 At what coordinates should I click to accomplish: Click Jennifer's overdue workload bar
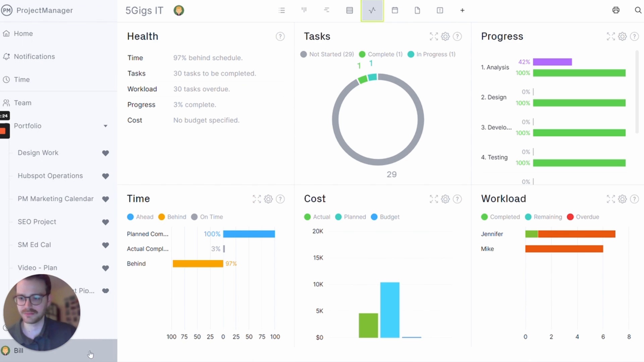pyautogui.click(x=577, y=234)
